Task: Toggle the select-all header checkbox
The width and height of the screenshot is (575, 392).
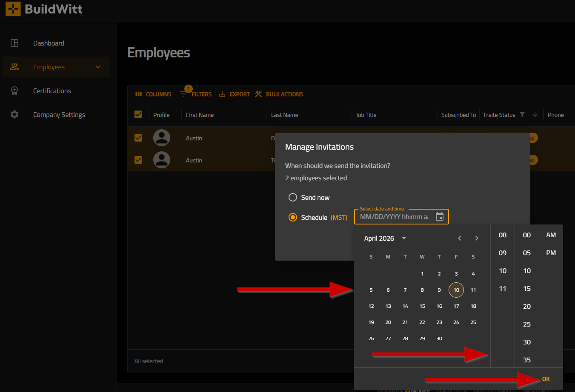Action: coord(138,114)
